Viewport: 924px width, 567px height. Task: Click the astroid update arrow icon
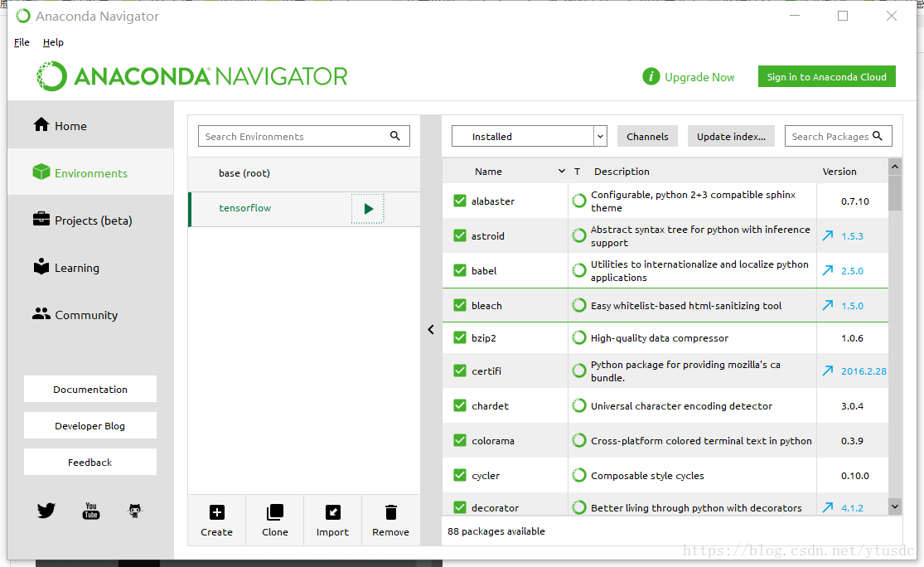[x=828, y=235]
